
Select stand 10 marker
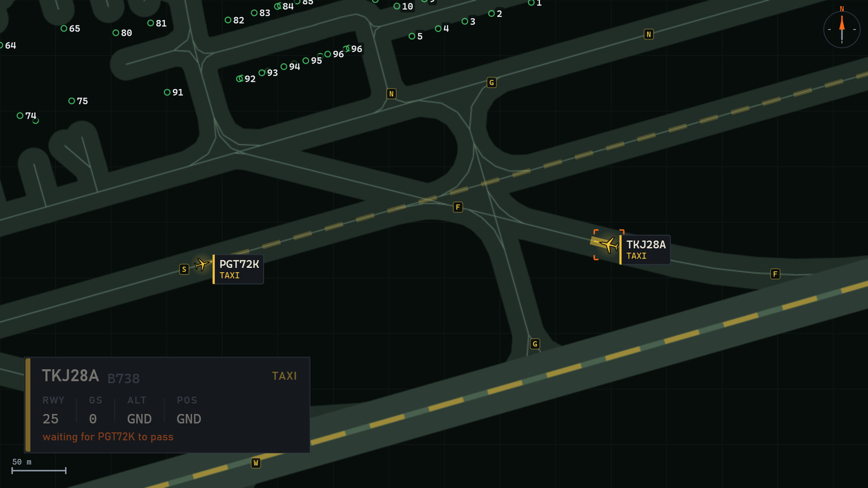point(397,7)
